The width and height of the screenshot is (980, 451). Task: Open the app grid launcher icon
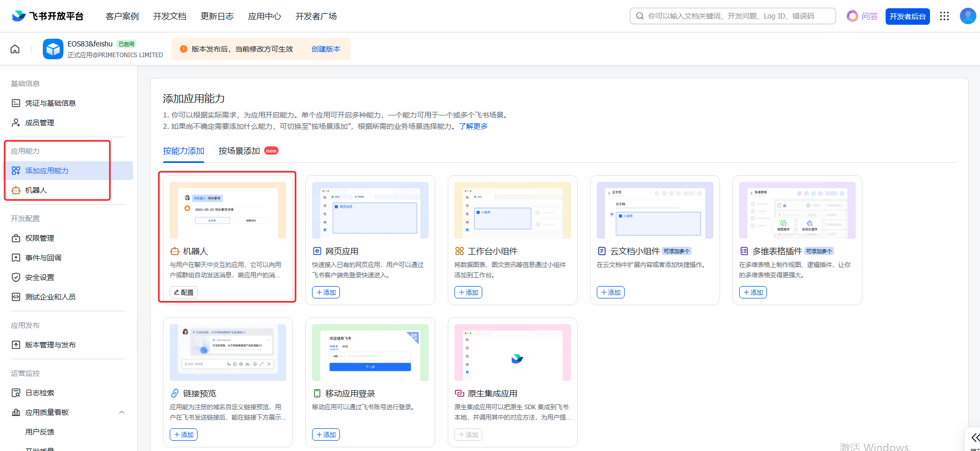pyautogui.click(x=944, y=16)
